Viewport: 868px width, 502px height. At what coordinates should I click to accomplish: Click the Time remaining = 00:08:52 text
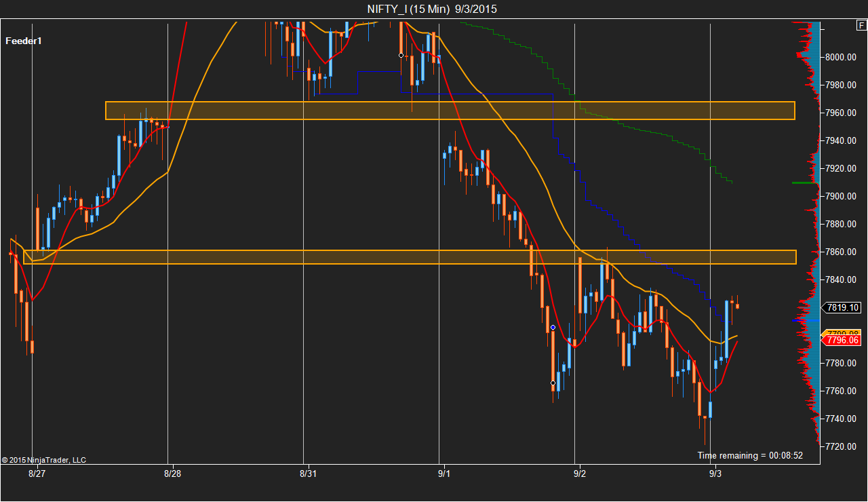coord(750,455)
